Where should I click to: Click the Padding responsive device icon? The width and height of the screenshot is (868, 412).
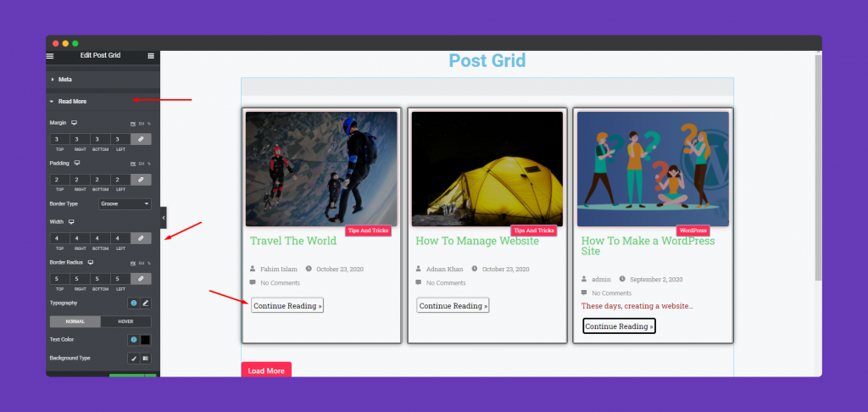click(x=77, y=164)
